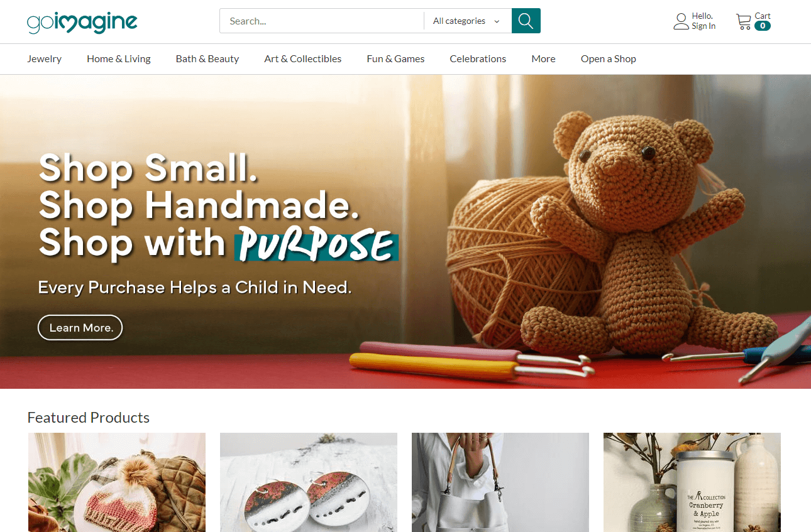Open the Jewelry category
This screenshot has width=811, height=532.
pyautogui.click(x=44, y=59)
